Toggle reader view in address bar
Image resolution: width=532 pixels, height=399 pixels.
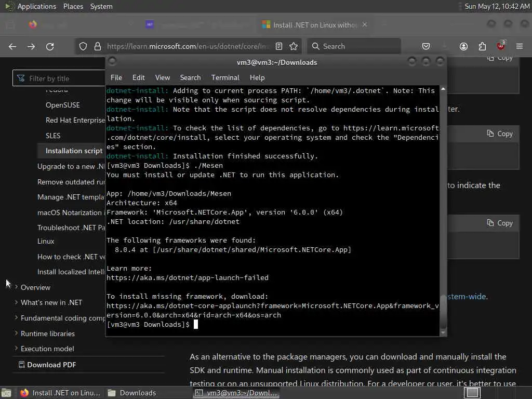pos(279,46)
